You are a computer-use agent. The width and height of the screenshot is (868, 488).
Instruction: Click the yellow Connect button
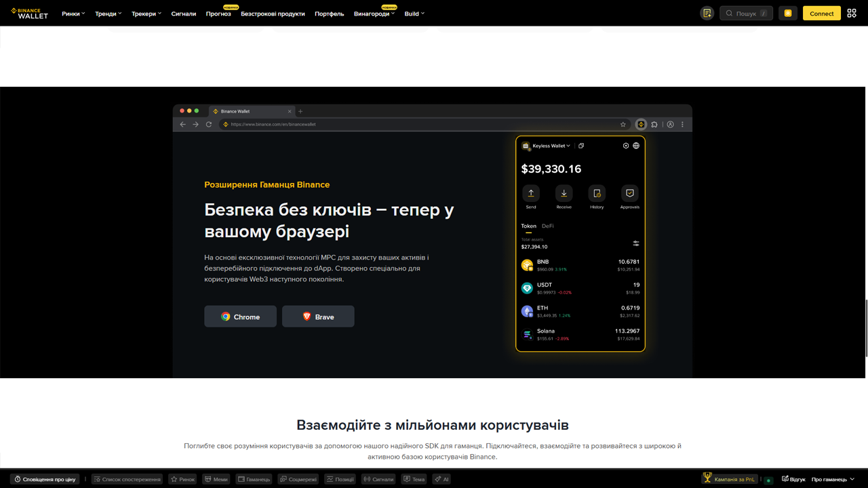822,13
